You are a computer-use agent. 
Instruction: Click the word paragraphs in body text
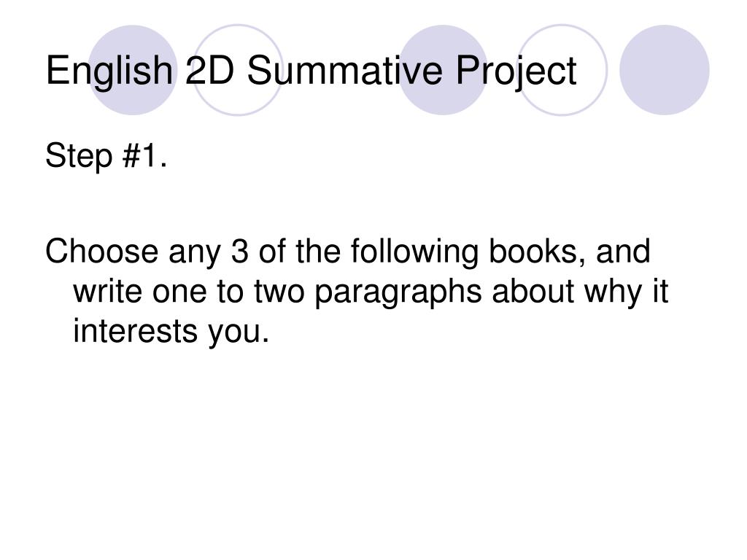398,292
